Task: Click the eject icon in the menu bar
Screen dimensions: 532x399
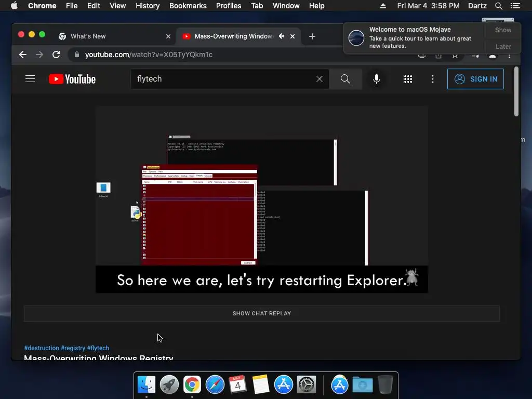Action: coord(383,6)
